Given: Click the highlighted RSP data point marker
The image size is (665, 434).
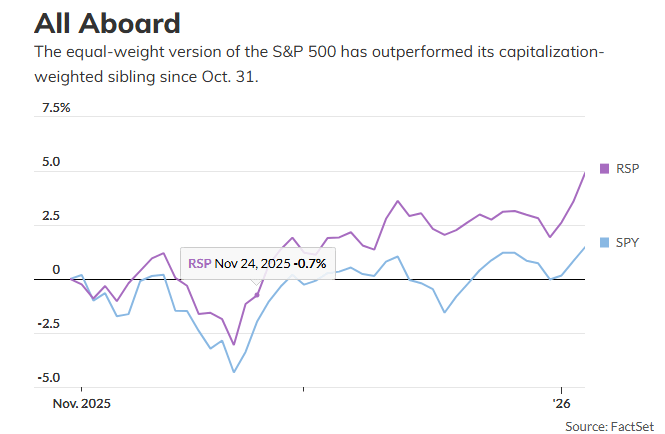Looking at the screenshot, I should pos(257,295).
